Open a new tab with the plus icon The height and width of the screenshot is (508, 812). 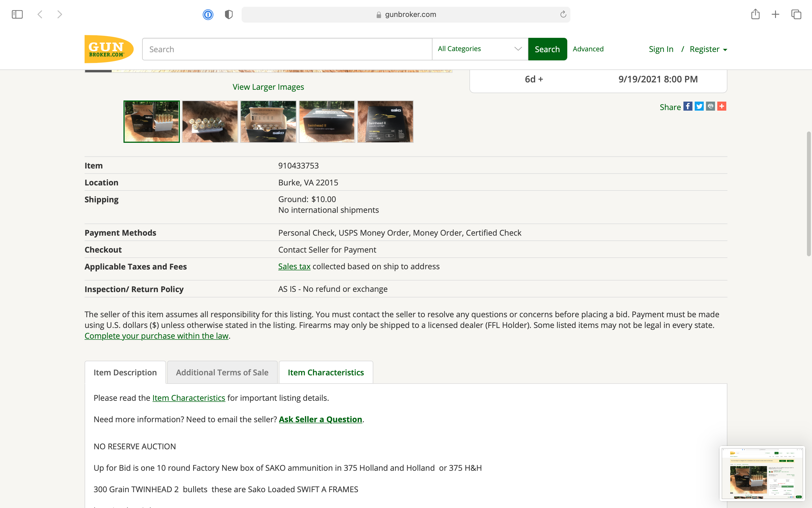tap(775, 14)
